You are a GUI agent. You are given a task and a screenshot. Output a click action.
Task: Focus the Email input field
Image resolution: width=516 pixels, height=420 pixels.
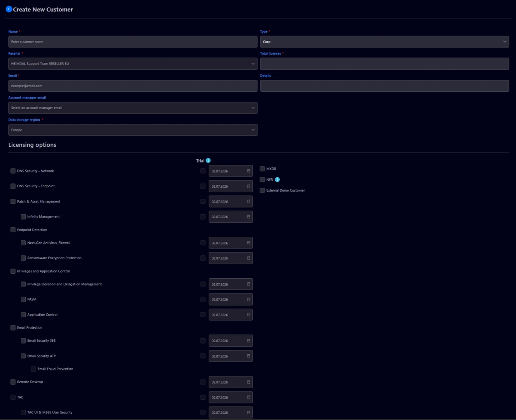[x=133, y=86]
